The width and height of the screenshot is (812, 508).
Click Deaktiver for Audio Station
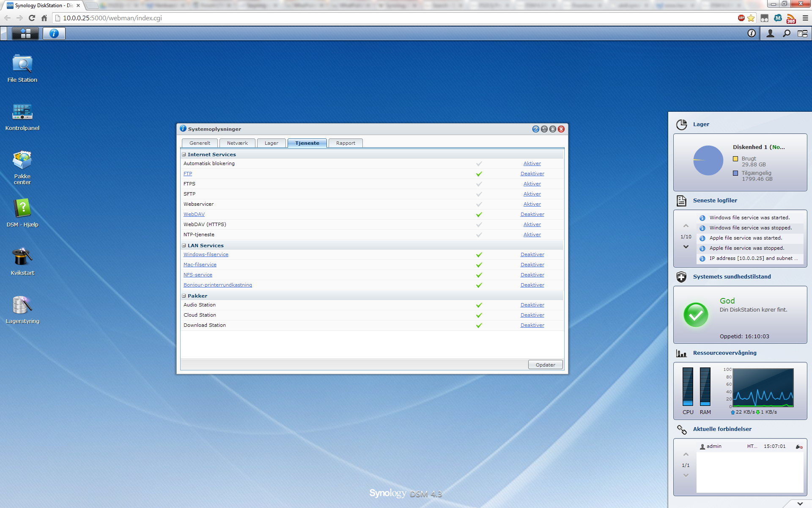532,305
